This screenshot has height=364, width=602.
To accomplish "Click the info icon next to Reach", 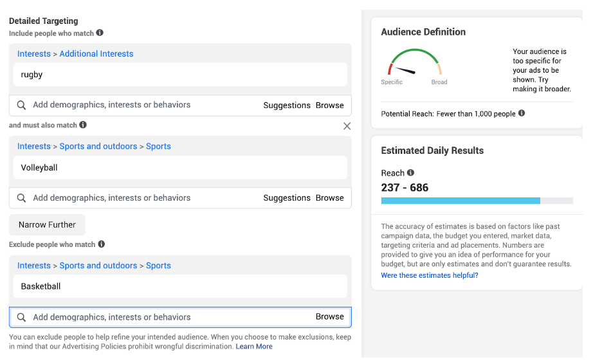I will pos(410,172).
